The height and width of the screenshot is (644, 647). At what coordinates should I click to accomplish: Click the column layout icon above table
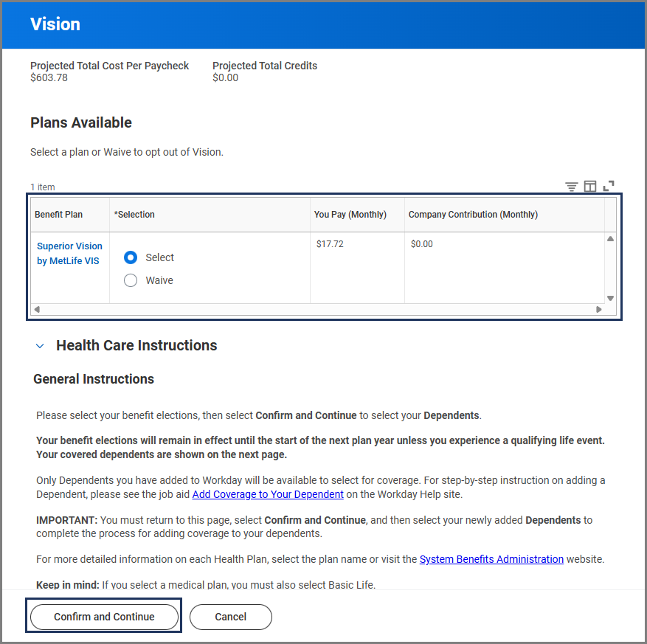[x=590, y=187]
